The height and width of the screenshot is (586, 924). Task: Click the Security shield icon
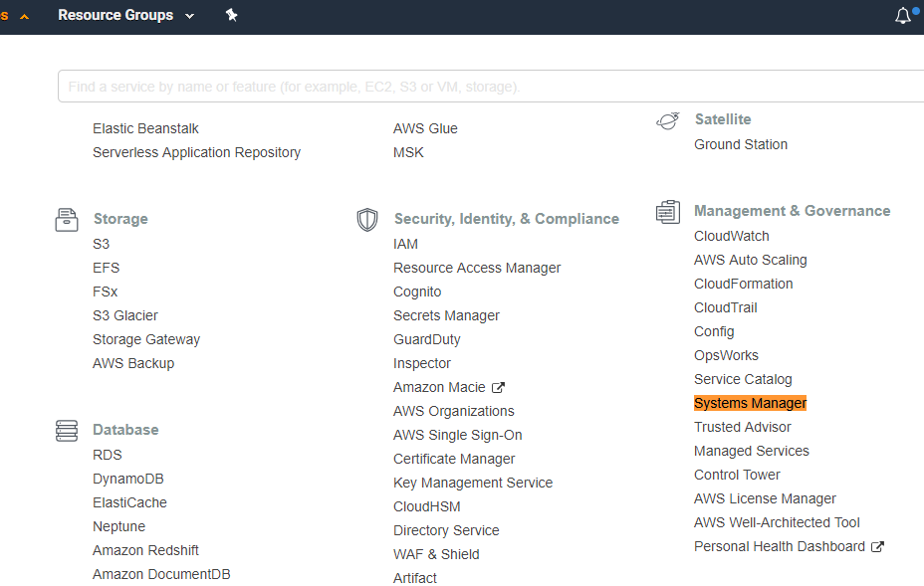tap(367, 220)
